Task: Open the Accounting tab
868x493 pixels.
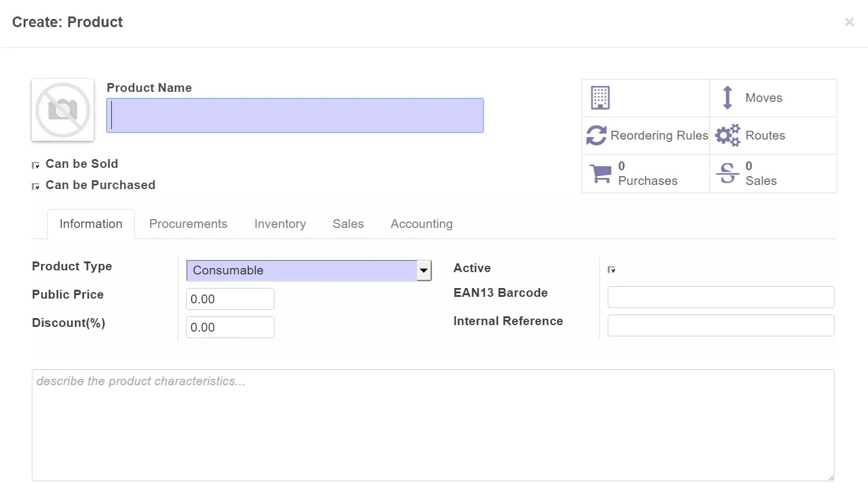Action: click(422, 224)
